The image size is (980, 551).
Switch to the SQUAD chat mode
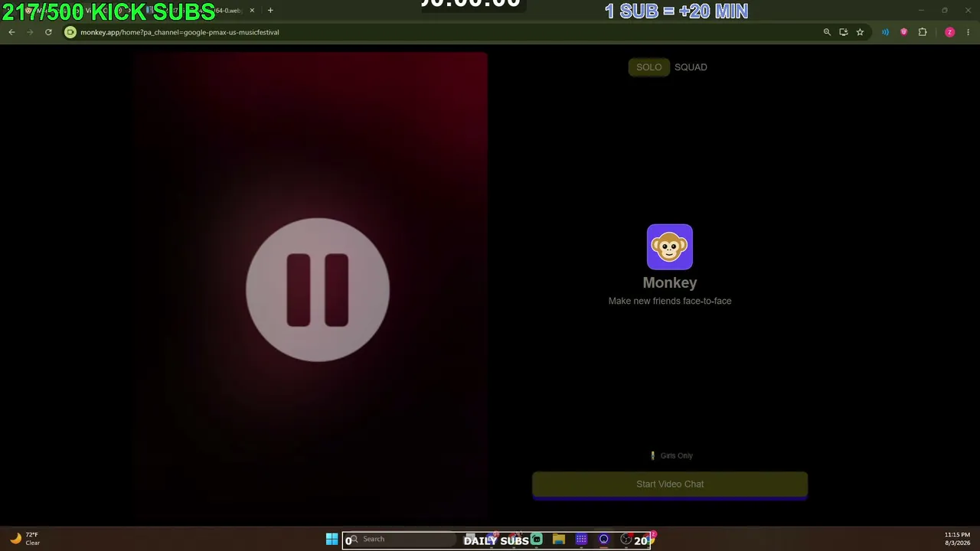pos(691,67)
